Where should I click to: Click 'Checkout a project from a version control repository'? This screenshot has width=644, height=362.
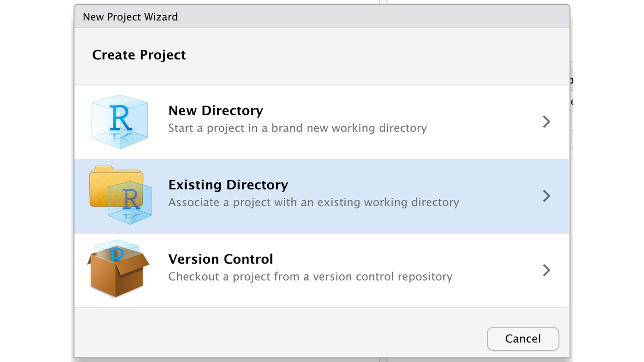click(310, 277)
